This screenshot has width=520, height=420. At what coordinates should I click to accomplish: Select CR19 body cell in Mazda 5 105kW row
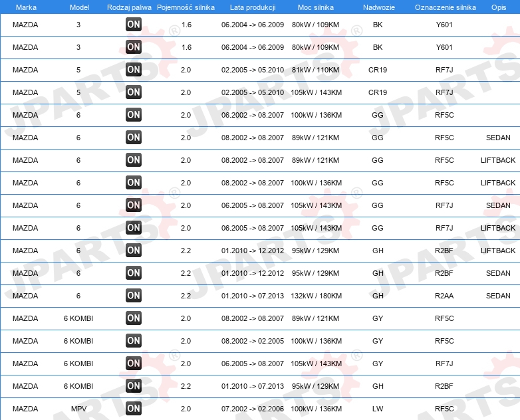point(378,92)
